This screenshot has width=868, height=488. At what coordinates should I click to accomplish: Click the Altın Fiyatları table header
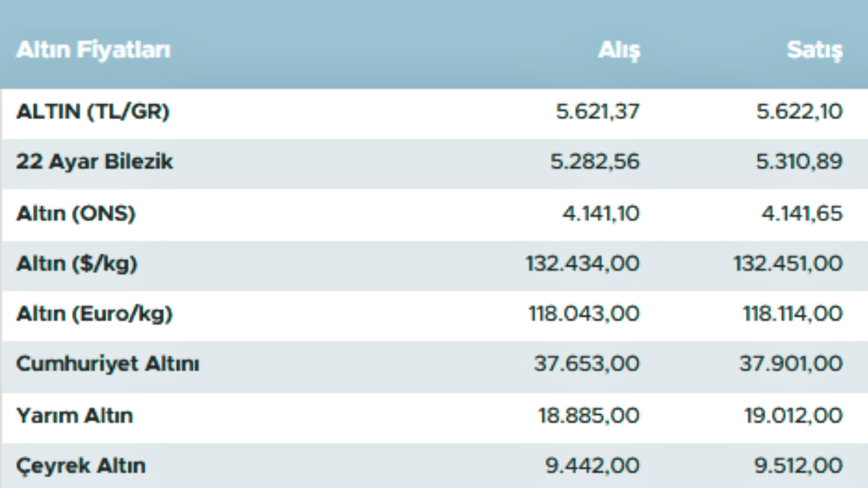point(93,50)
